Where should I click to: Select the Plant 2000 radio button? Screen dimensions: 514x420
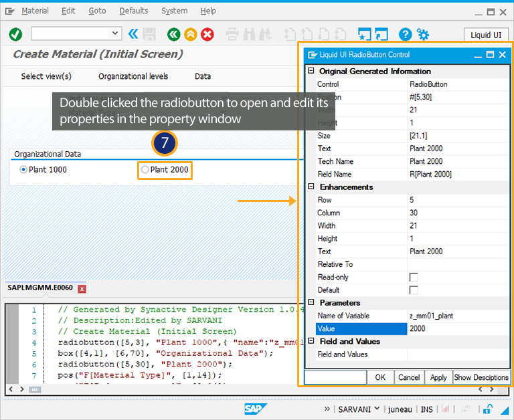click(145, 170)
